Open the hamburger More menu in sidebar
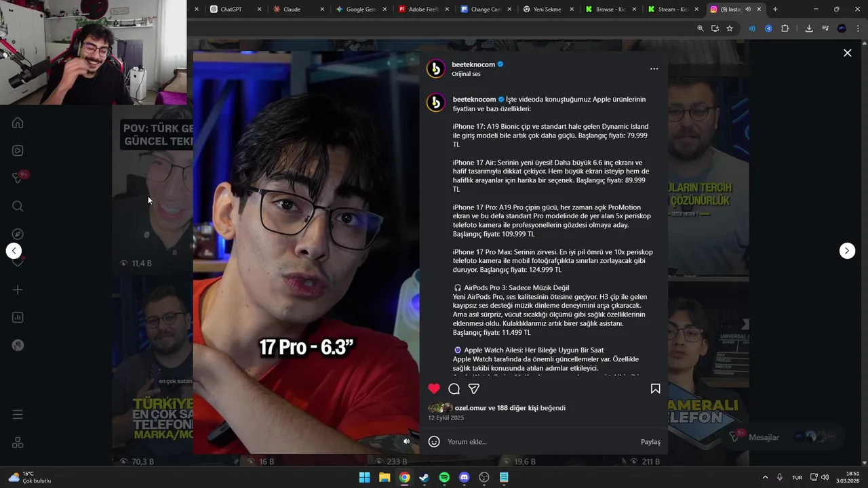868x488 pixels. (x=18, y=414)
